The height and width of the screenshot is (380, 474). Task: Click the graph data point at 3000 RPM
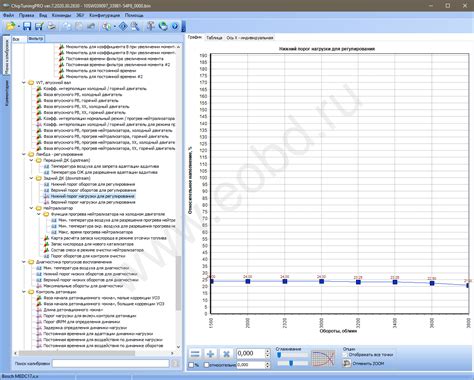click(321, 281)
